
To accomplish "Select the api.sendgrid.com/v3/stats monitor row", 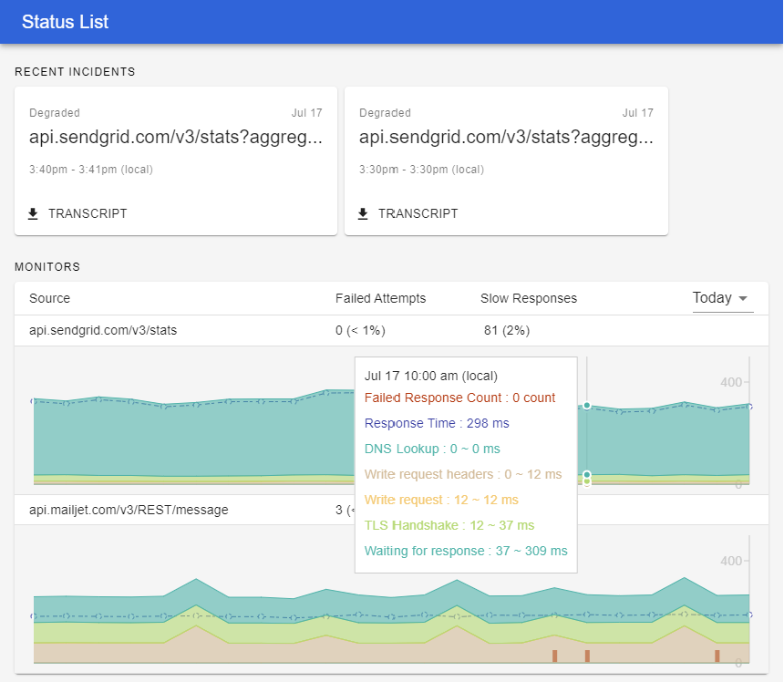I will [391, 330].
